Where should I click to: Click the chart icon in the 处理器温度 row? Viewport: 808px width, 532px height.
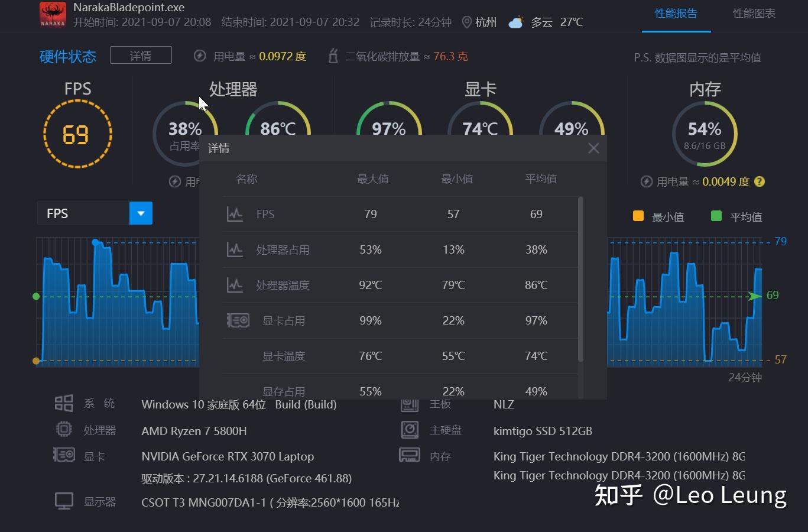[235, 285]
